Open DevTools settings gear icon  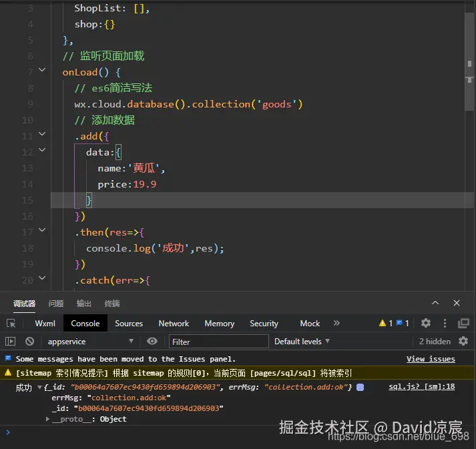point(426,323)
